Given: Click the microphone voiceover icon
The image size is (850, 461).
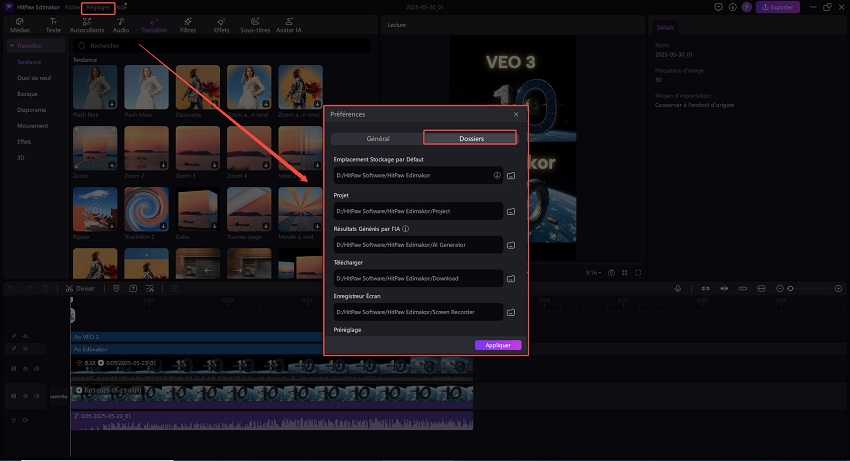Looking at the screenshot, I should pyautogui.click(x=678, y=289).
